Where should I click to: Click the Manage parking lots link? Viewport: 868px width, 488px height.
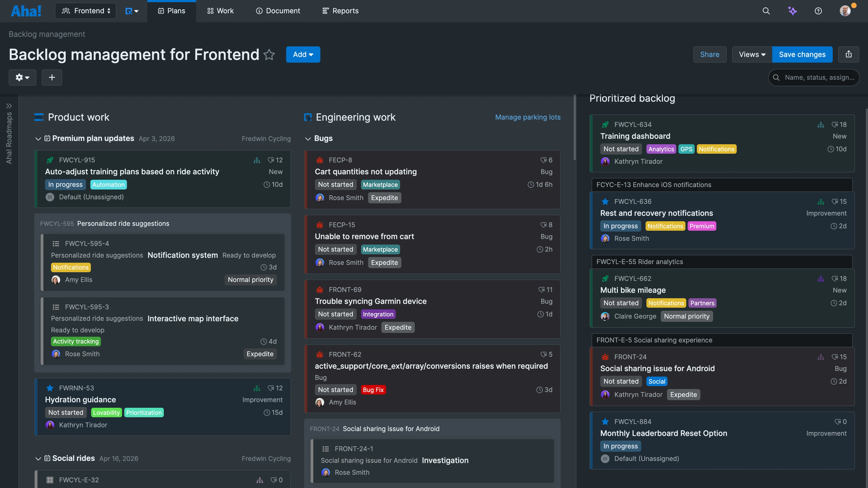(x=528, y=117)
